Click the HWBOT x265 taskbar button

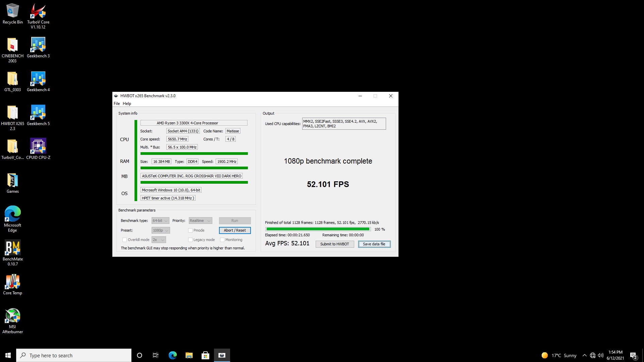click(x=222, y=355)
